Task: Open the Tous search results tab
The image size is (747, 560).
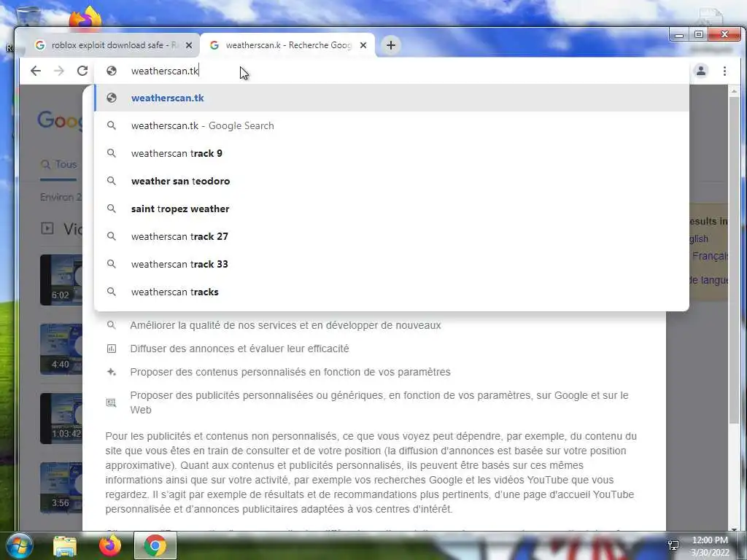Action: 58,165
